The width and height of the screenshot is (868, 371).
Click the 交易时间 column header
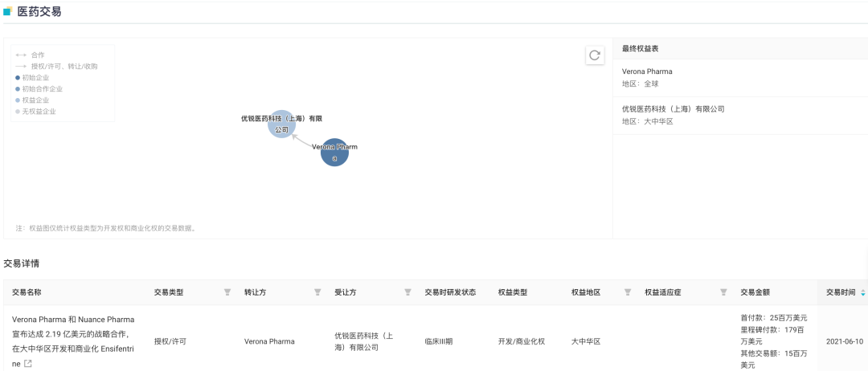(x=841, y=292)
